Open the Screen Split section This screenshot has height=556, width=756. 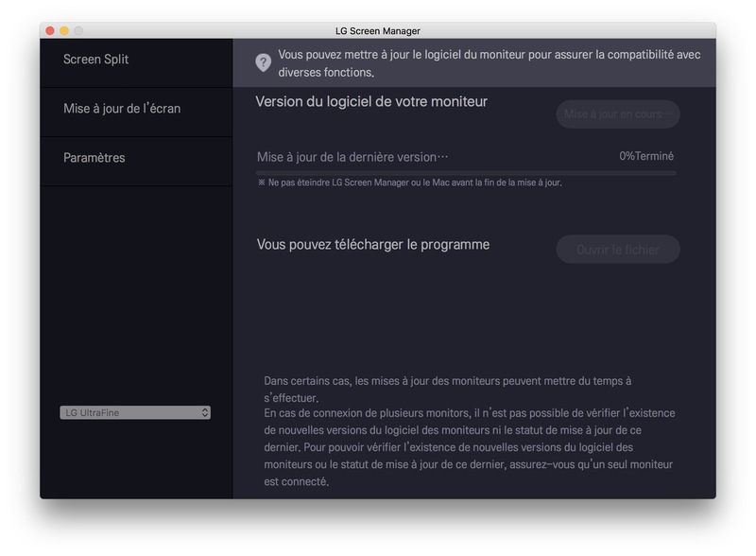click(136, 63)
